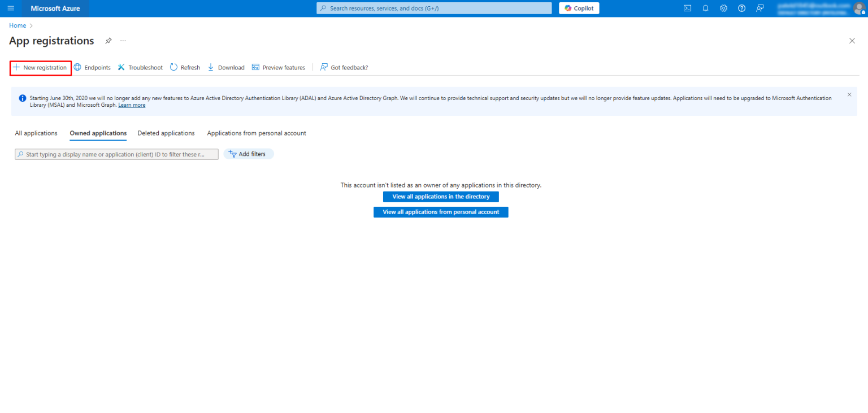Open the Notifications bell
868x413 pixels.
click(x=705, y=8)
